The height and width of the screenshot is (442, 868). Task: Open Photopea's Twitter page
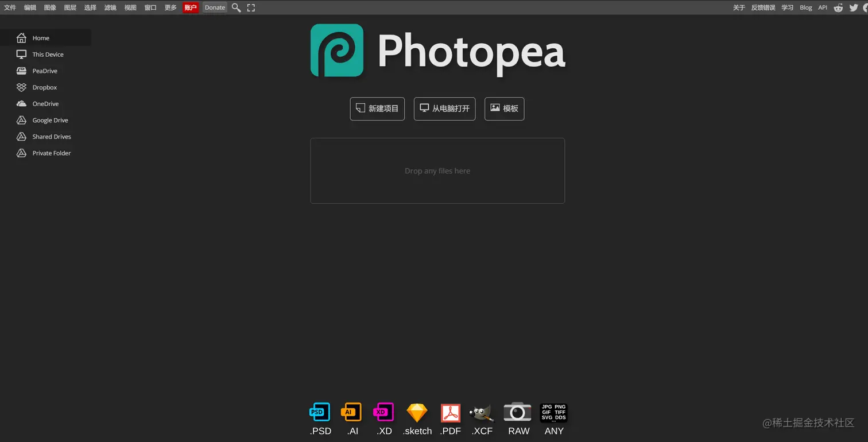[855, 7]
